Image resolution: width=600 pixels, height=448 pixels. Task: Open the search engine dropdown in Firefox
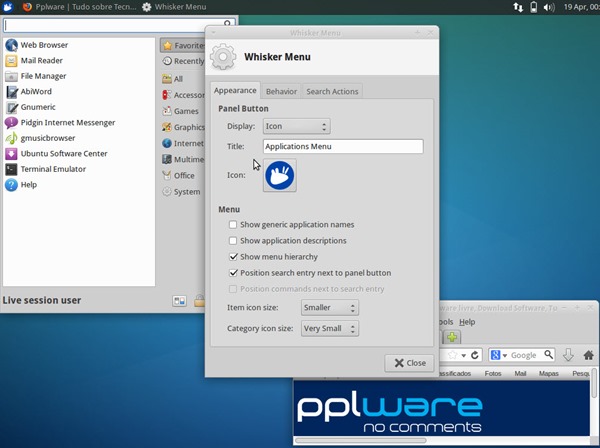click(499, 355)
